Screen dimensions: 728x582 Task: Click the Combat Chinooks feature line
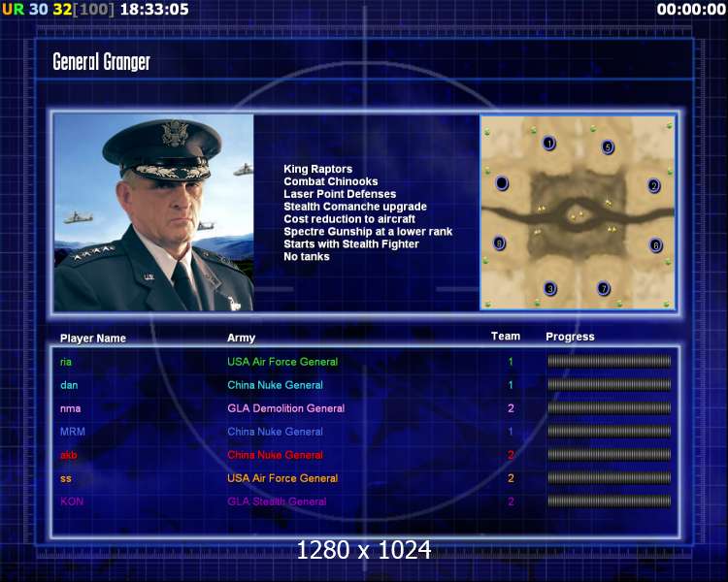[331, 181]
